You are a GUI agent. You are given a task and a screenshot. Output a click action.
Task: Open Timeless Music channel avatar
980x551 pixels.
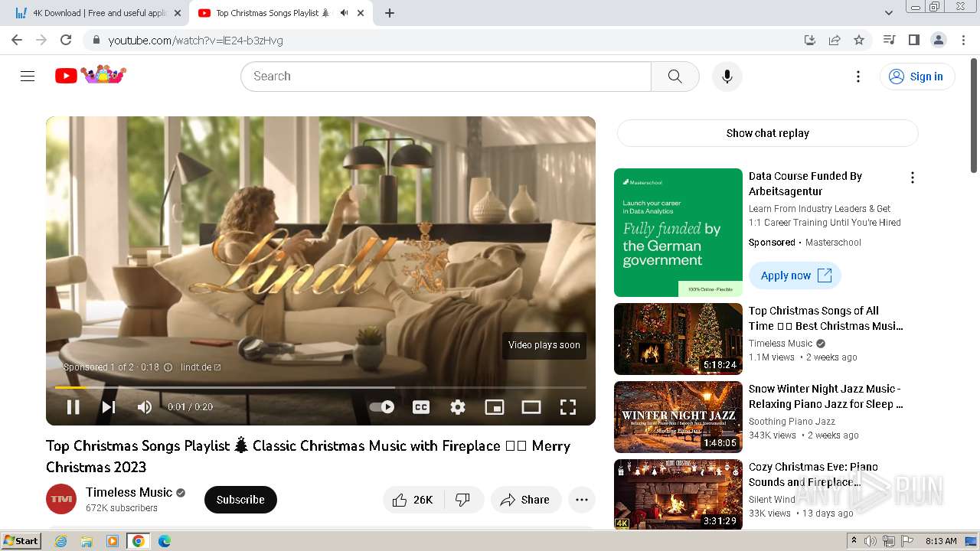pos(61,499)
